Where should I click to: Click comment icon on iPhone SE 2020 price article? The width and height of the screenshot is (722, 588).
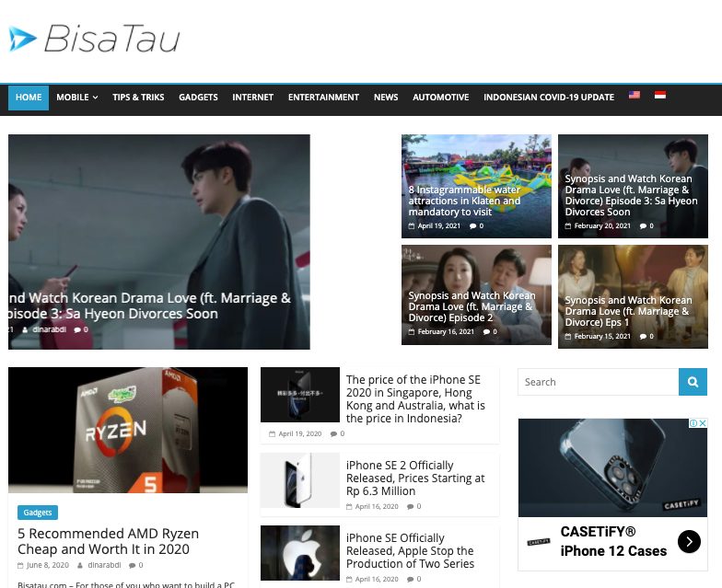tap(333, 434)
